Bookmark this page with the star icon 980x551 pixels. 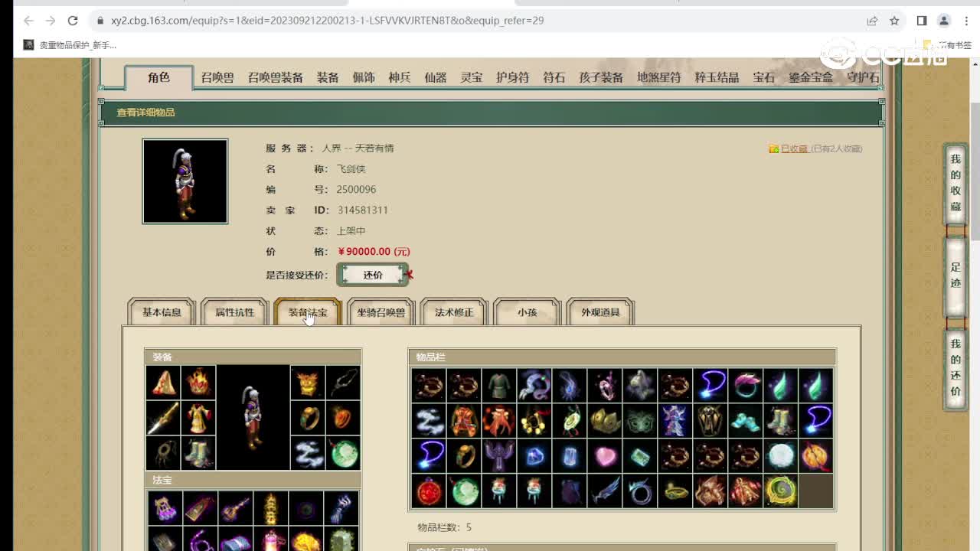tap(894, 21)
